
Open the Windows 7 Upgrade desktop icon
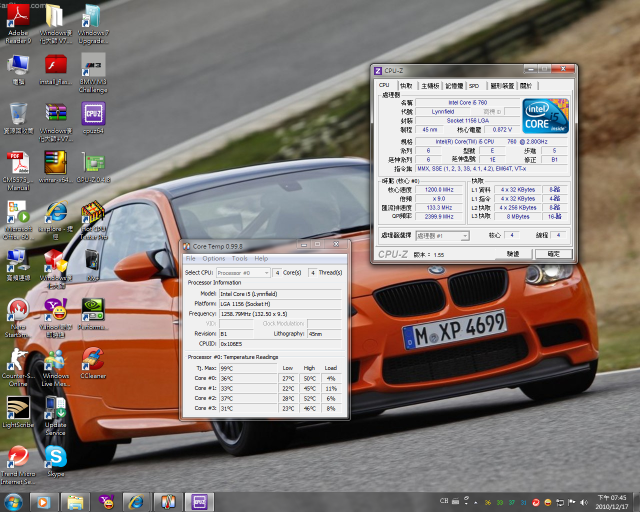pos(93,24)
